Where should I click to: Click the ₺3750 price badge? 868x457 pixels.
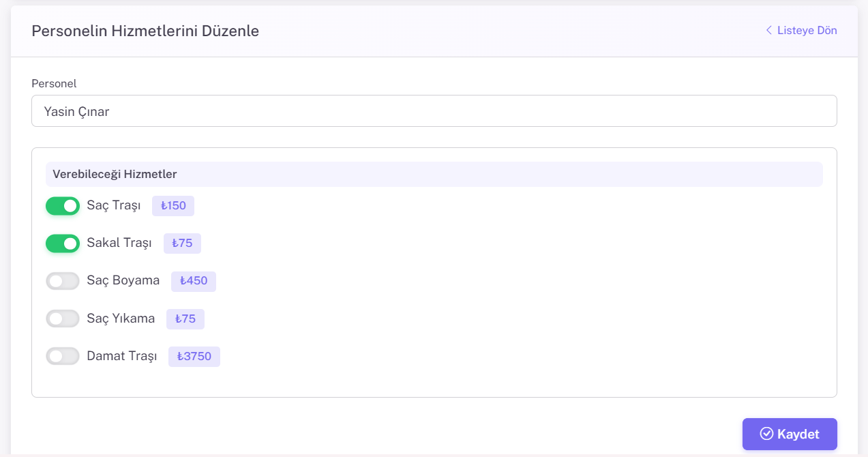[194, 356]
